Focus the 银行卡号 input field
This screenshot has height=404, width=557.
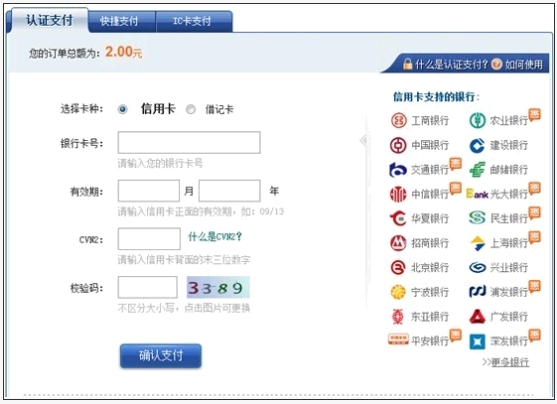click(x=189, y=142)
